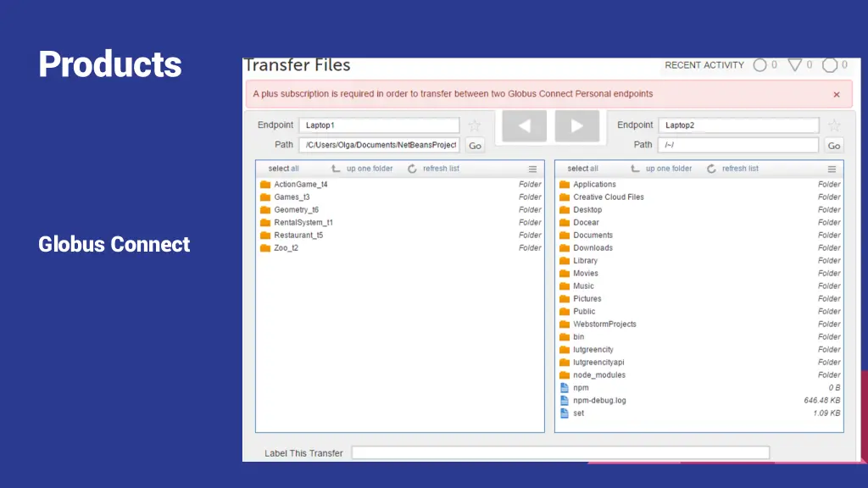Click the right pane refresh circular icon
The image size is (868, 488).
tap(711, 169)
